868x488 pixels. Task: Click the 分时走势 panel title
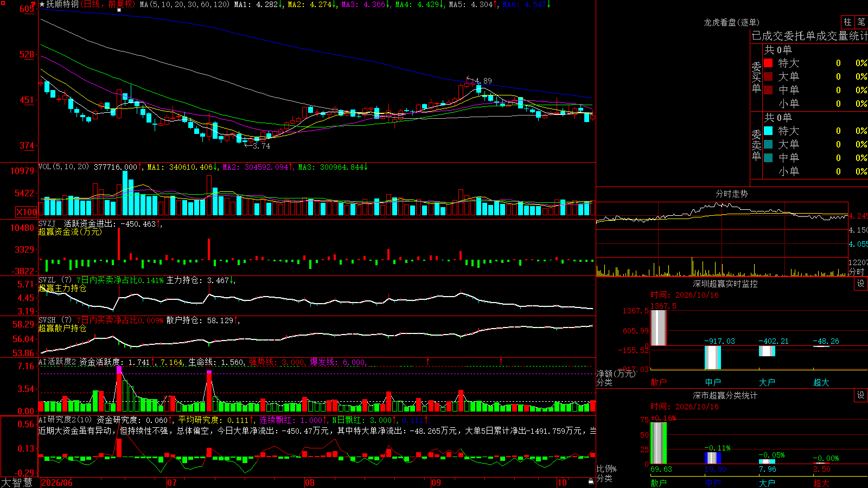pos(732,194)
